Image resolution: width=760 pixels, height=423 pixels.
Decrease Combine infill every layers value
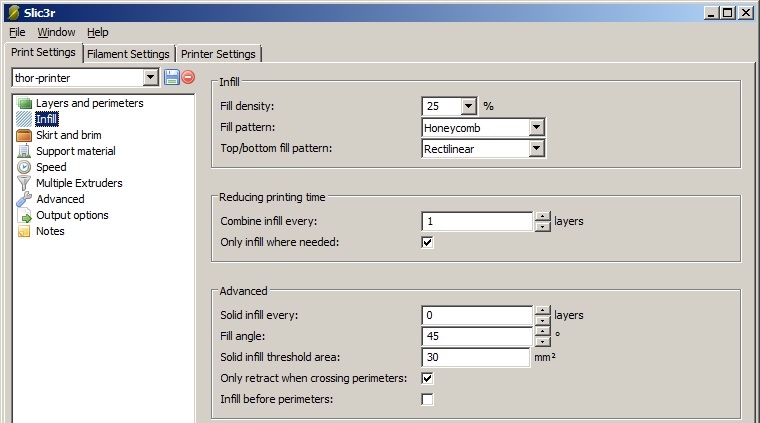click(x=543, y=227)
